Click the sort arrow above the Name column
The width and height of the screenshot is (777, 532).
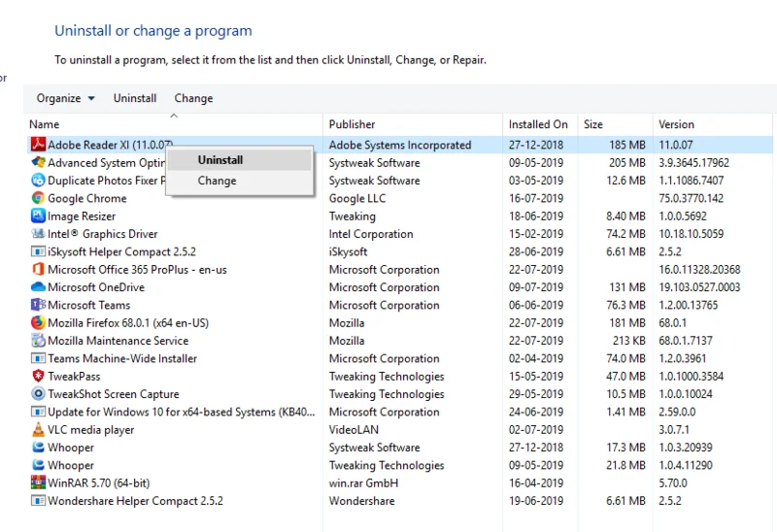pyautogui.click(x=174, y=116)
